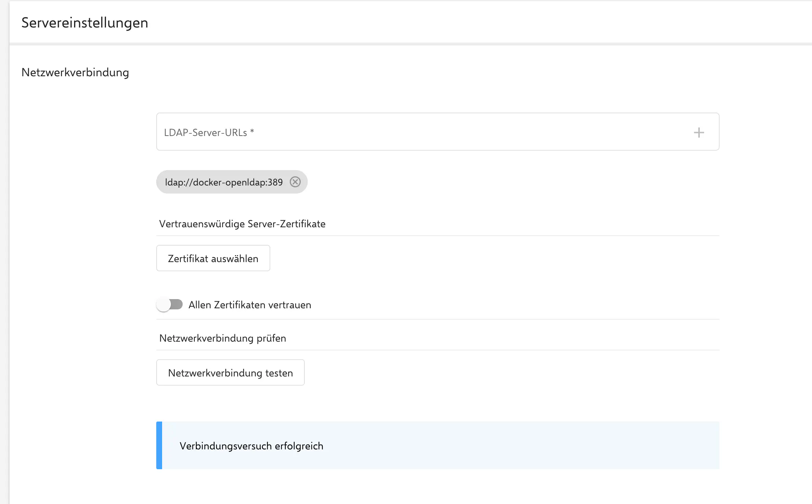Image resolution: width=812 pixels, height=504 pixels.
Task: Click the required asterisk next to LDAP-Server-URLs
Action: point(252,131)
